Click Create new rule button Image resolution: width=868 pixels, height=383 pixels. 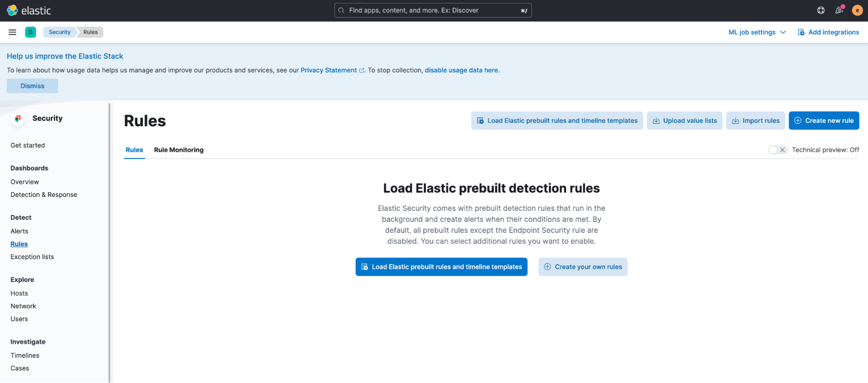[824, 121]
